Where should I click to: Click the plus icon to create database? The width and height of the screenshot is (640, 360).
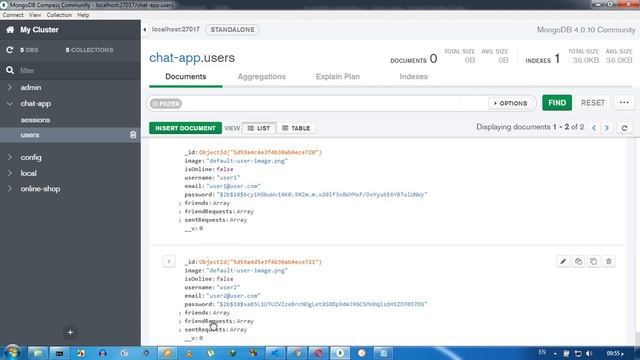tap(70, 332)
